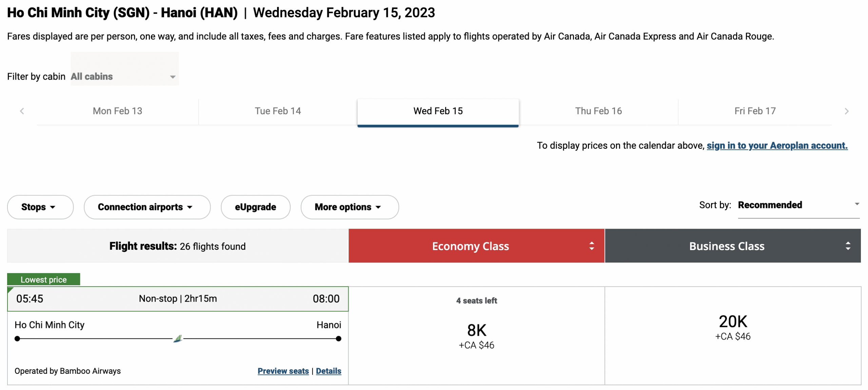868x390 pixels.
Task: Click the Bamboo Airways airline logo icon
Action: (178, 338)
